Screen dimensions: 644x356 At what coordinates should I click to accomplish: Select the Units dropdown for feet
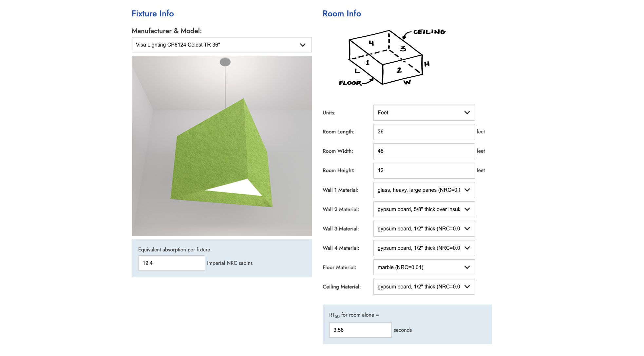[424, 112]
